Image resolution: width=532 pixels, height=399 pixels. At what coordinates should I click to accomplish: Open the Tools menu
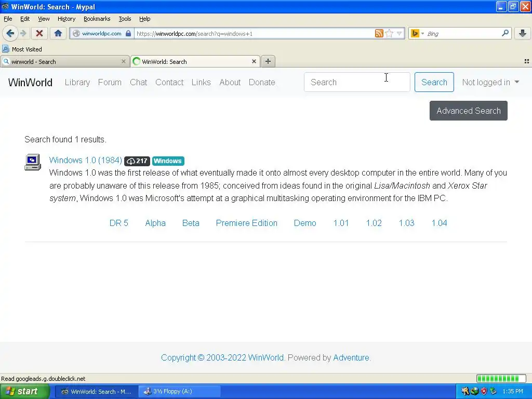pyautogui.click(x=125, y=19)
